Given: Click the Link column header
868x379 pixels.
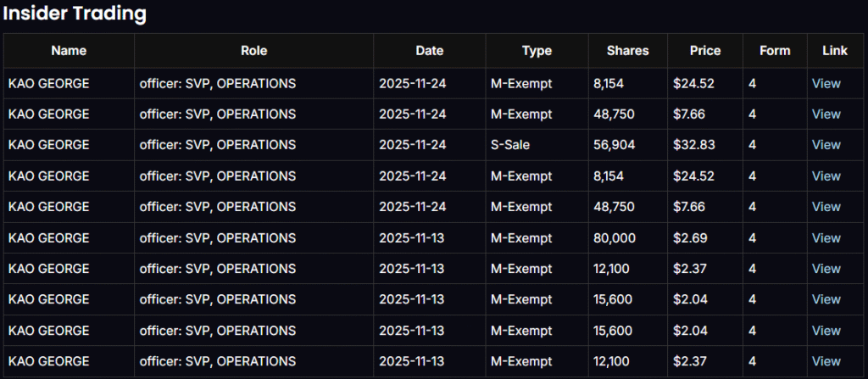Looking at the screenshot, I should tap(834, 51).
